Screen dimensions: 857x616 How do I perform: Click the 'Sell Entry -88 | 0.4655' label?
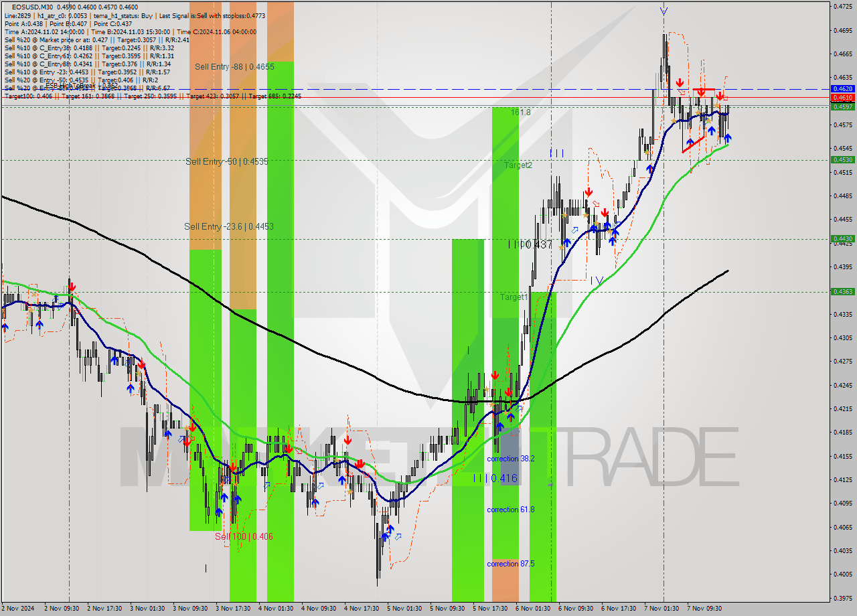(x=234, y=67)
